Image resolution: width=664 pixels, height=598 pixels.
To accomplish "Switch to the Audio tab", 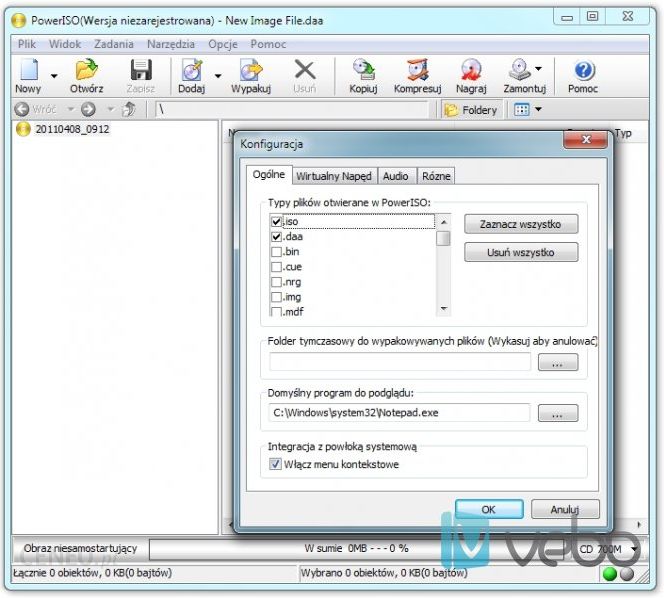I will (396, 176).
